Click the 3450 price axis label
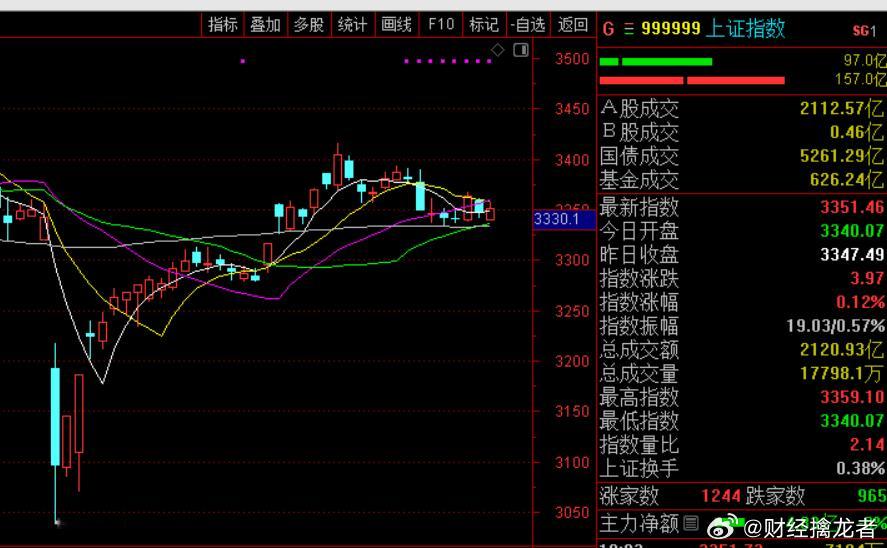The height and width of the screenshot is (548, 887). (572, 109)
